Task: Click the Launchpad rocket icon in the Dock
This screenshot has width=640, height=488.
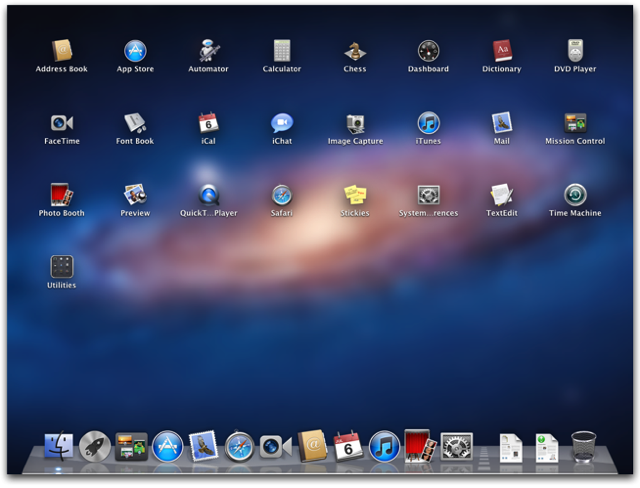Action: (x=95, y=446)
